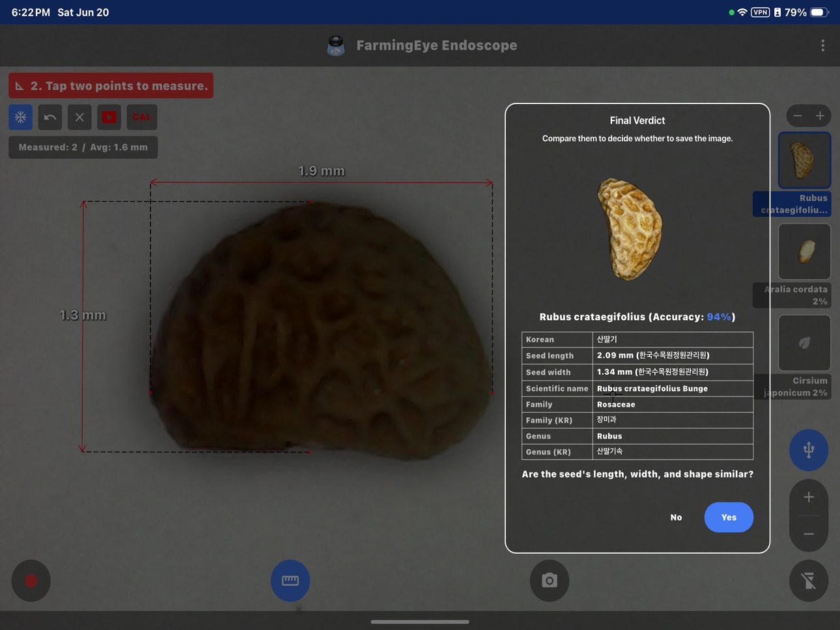This screenshot has width=840, height=630.
Task: Click the 'Cirsium japonicum 2%' label
Action: coord(792,387)
